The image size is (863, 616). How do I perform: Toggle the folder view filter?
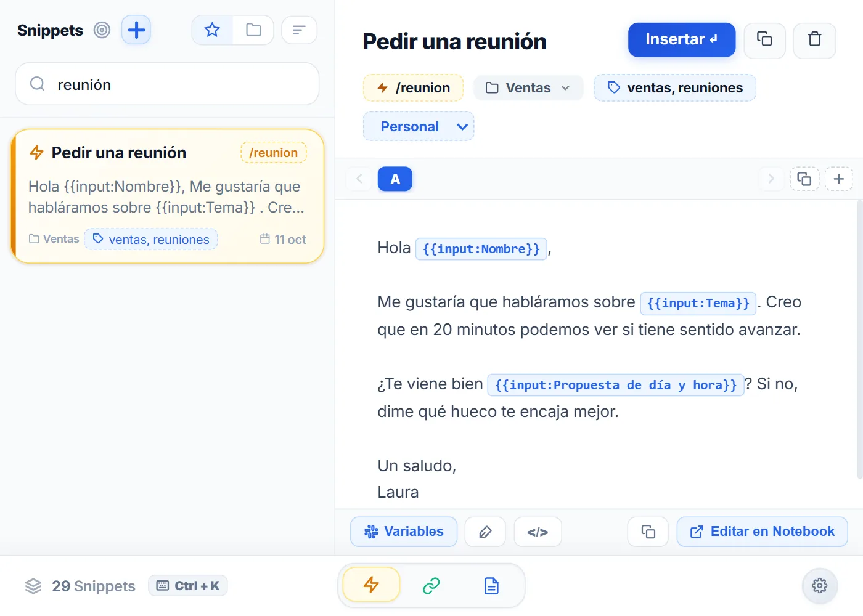click(253, 30)
